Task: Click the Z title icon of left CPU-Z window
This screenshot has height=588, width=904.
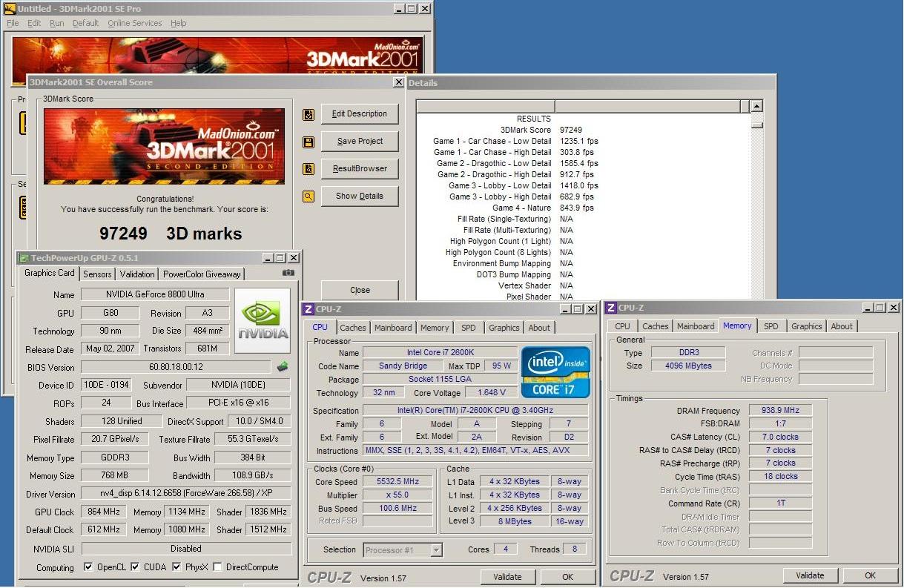Action: click(309, 309)
